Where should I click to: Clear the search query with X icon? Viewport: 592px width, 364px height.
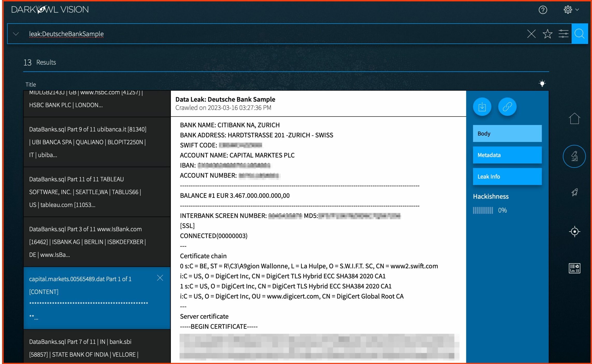[531, 34]
